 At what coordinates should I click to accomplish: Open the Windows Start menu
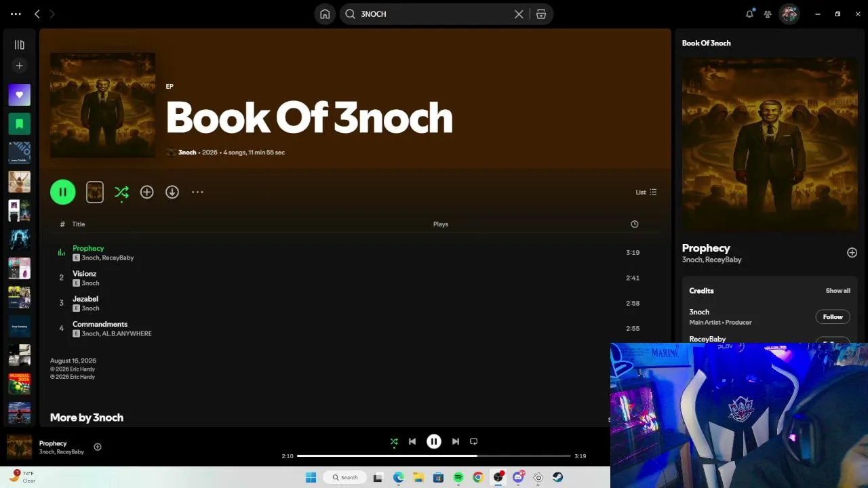[x=311, y=478]
